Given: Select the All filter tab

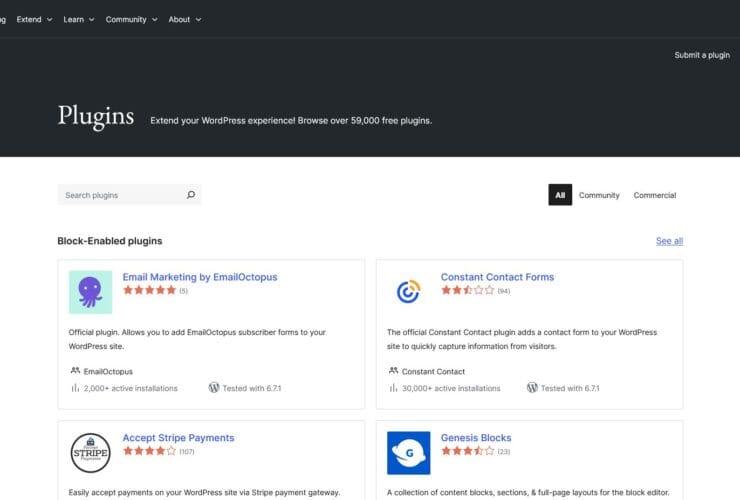Looking at the screenshot, I should pos(560,195).
